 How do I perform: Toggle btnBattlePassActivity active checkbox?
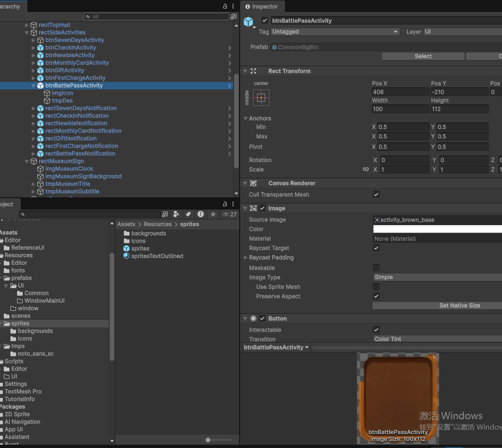tap(264, 20)
